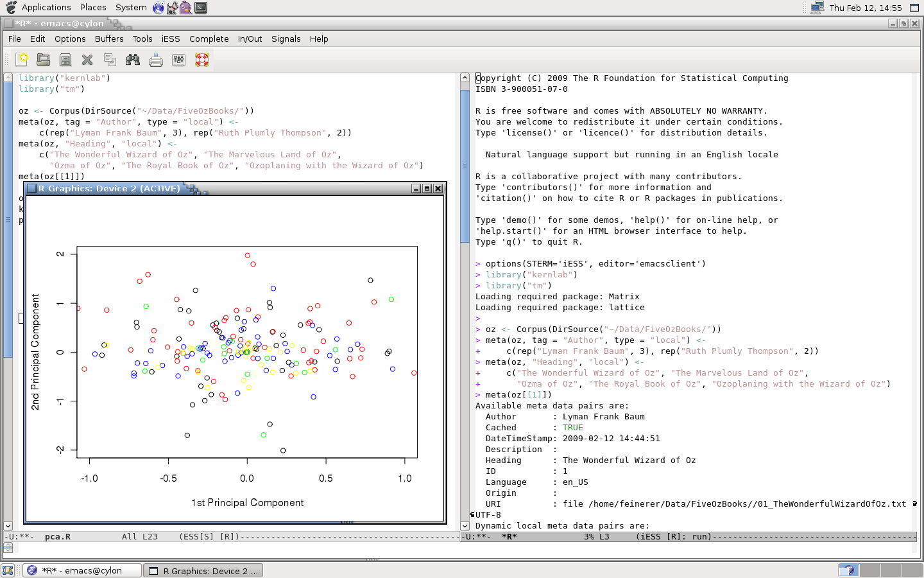Image resolution: width=924 pixels, height=578 pixels.
Task: Click the left pane scrollbar up arrow
Action: coord(8,77)
